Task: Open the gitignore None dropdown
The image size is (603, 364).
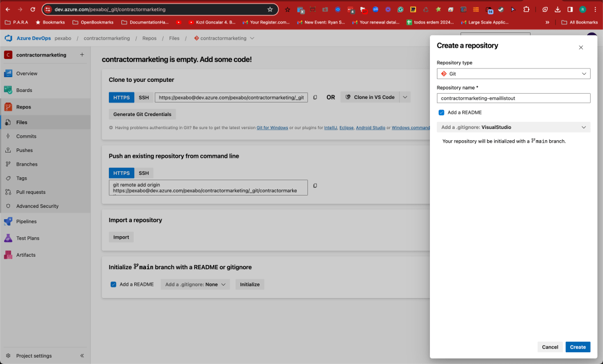Action: (x=196, y=284)
